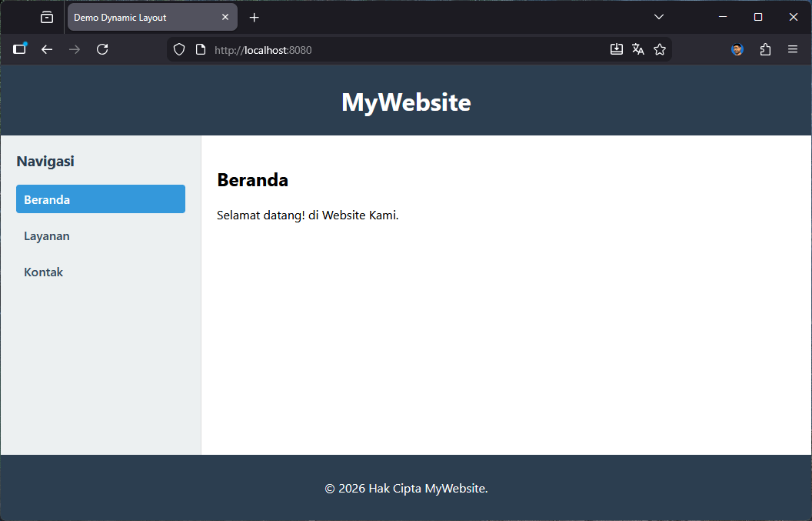Image resolution: width=812 pixels, height=521 pixels.
Task: Click the tab dropdown arrow near window controls
Action: 659,16
